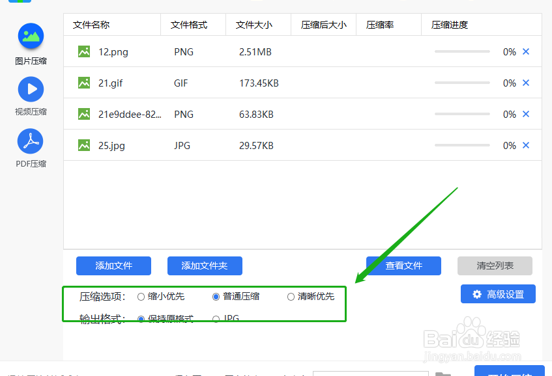Click the image icon beside 21.gif
Screen dimensions: 552x376
pyautogui.click(x=84, y=83)
